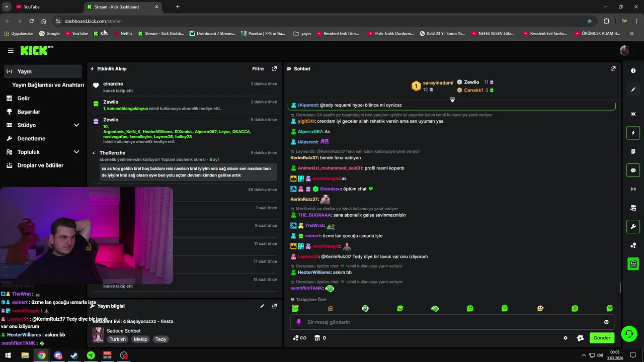Image resolution: width=644 pixels, height=362 pixels.
Task: Click username KerimRulz37 saying bende fena nabiyon
Action: pyautogui.click(x=304, y=158)
